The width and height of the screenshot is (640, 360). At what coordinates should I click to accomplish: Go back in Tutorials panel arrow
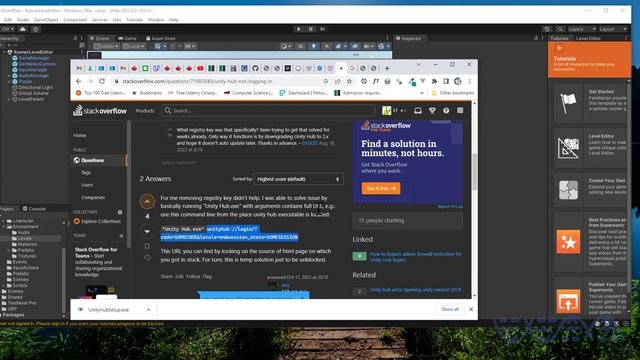pos(560,48)
